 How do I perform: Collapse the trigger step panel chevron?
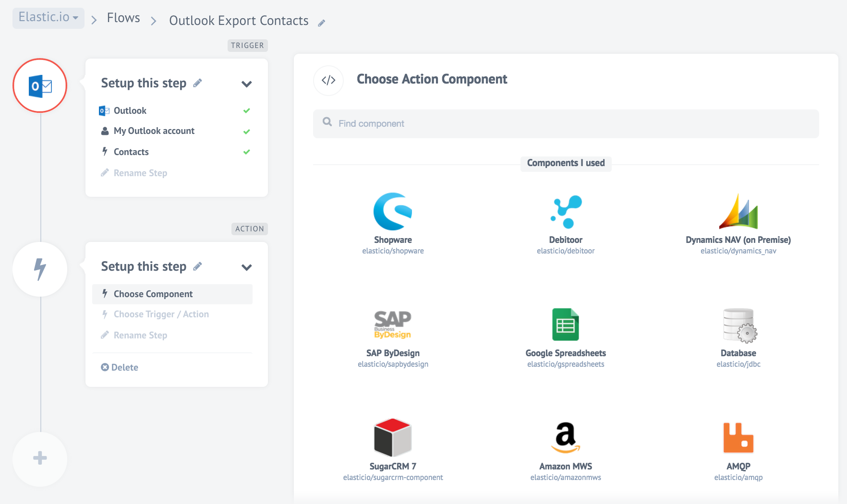pos(247,84)
